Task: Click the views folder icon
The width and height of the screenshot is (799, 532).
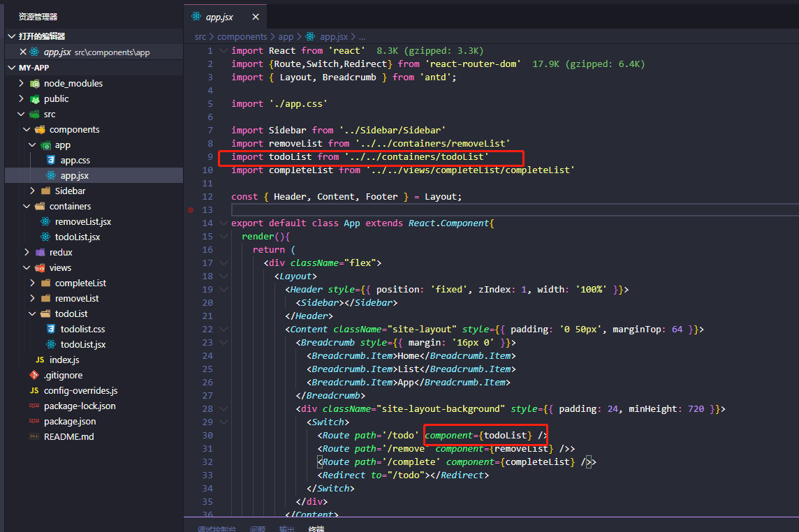Action: point(40,267)
